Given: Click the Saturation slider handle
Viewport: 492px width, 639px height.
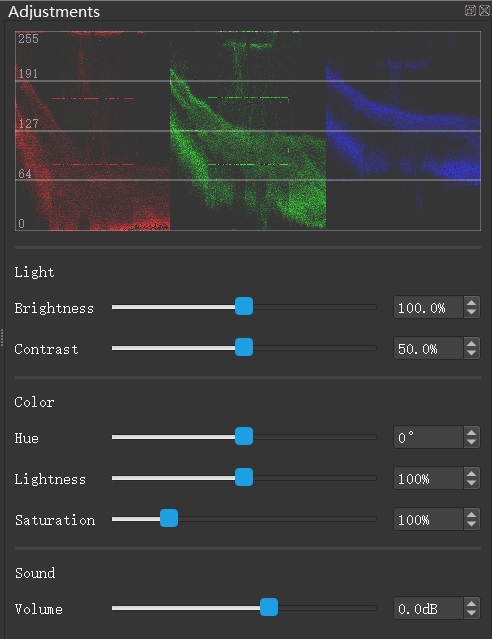Looking at the screenshot, I should pos(169,518).
